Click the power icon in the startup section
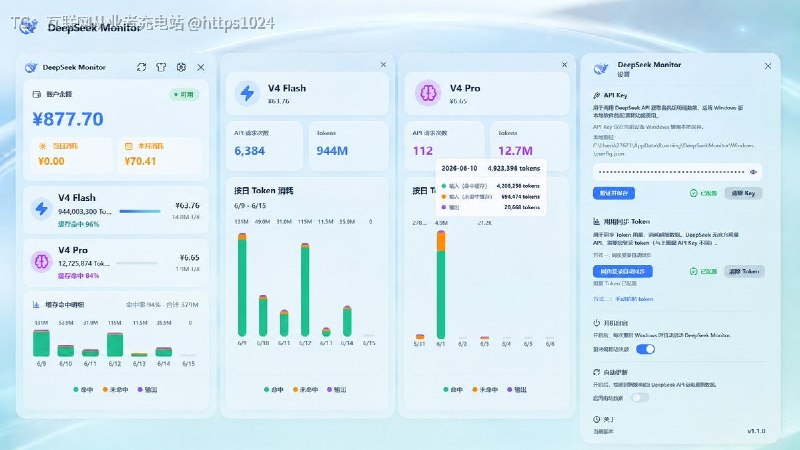The width and height of the screenshot is (800, 450). point(596,323)
